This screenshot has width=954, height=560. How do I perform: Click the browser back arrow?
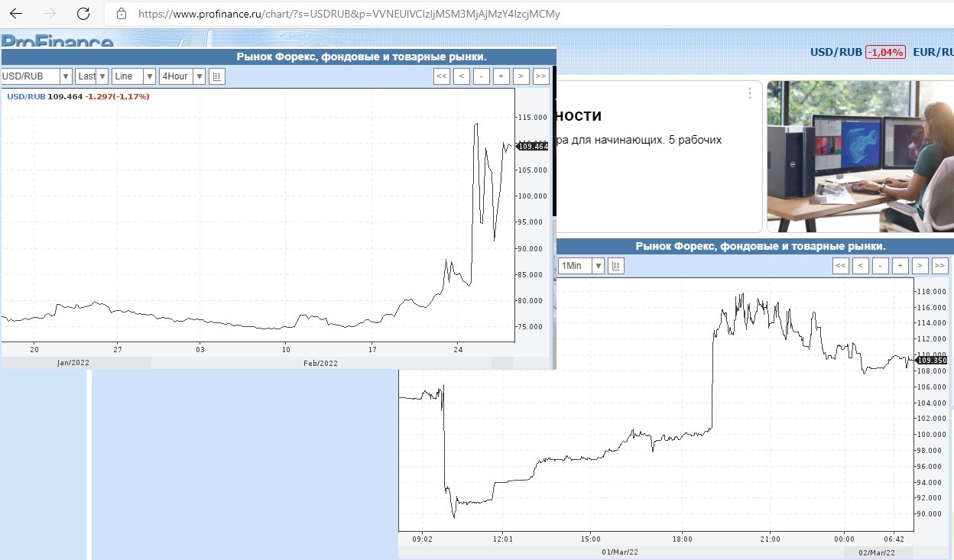15,14
